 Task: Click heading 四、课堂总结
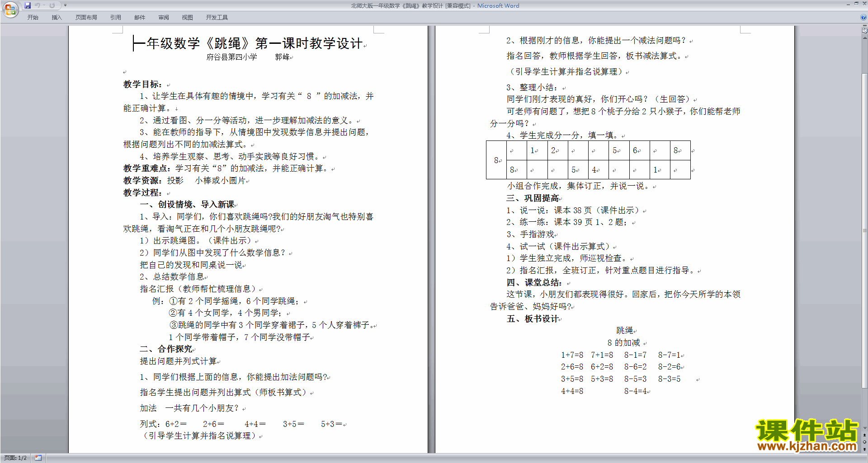point(534,283)
